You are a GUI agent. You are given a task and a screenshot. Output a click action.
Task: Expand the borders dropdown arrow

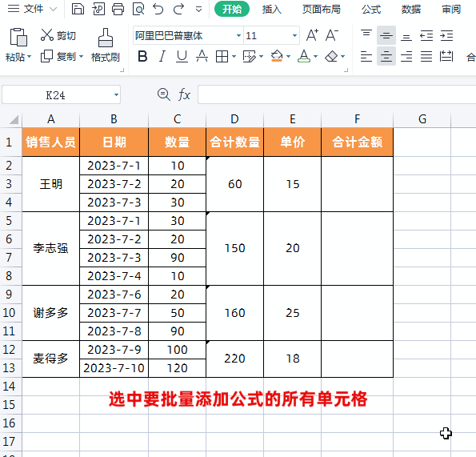pyautogui.click(x=234, y=57)
